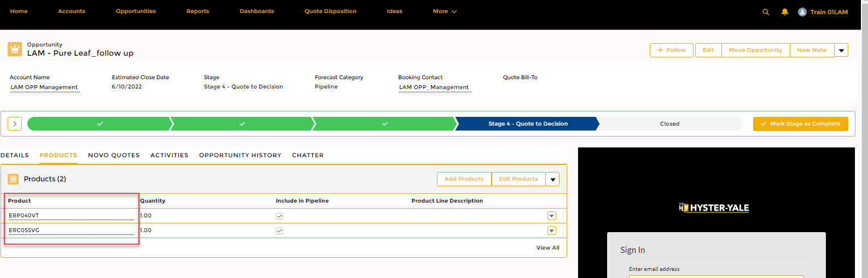Open the search magnifier icon
Viewport: 868px width, 278px height.
pyautogui.click(x=766, y=12)
